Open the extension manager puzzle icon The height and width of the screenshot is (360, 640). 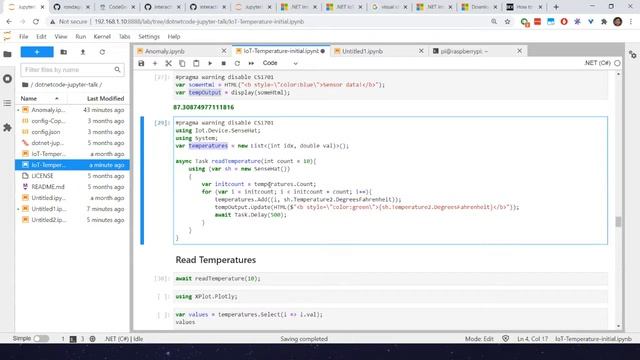point(7,128)
